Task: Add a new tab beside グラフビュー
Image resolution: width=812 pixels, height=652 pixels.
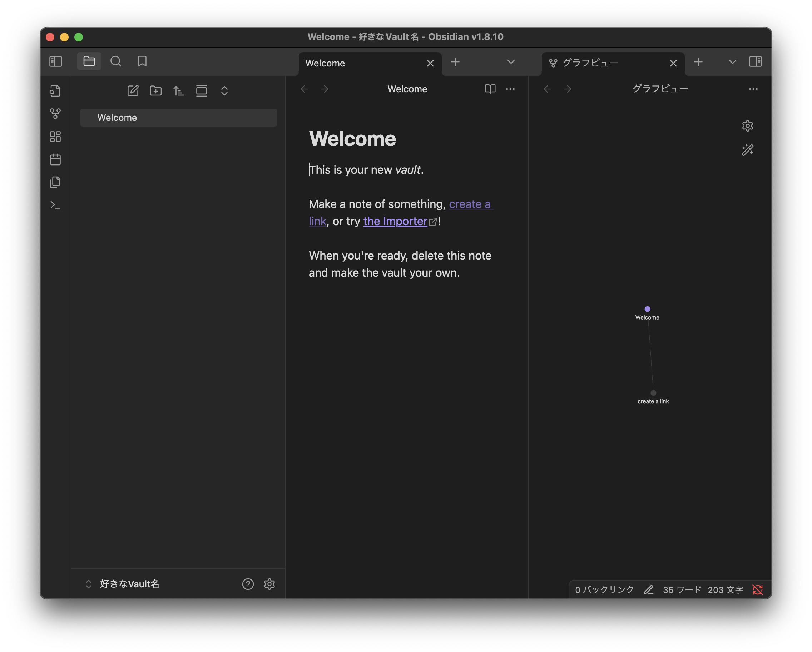Action: pos(698,62)
